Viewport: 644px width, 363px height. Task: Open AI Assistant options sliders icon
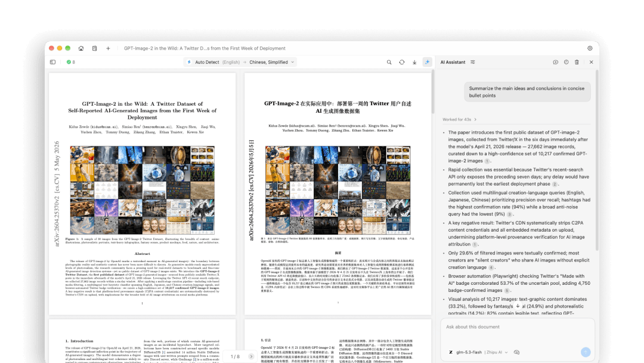[473, 62]
